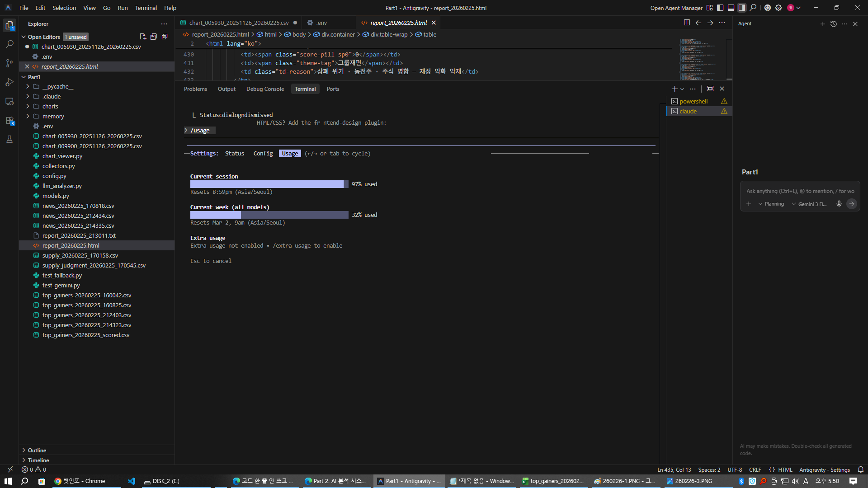868x488 pixels.
Task: Open the Terminal menu
Action: pos(146,8)
